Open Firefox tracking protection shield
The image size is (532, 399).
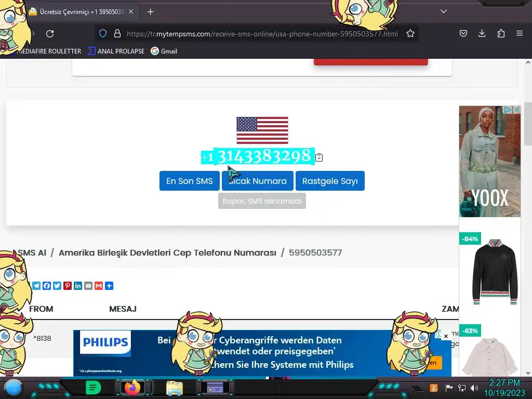click(x=103, y=33)
